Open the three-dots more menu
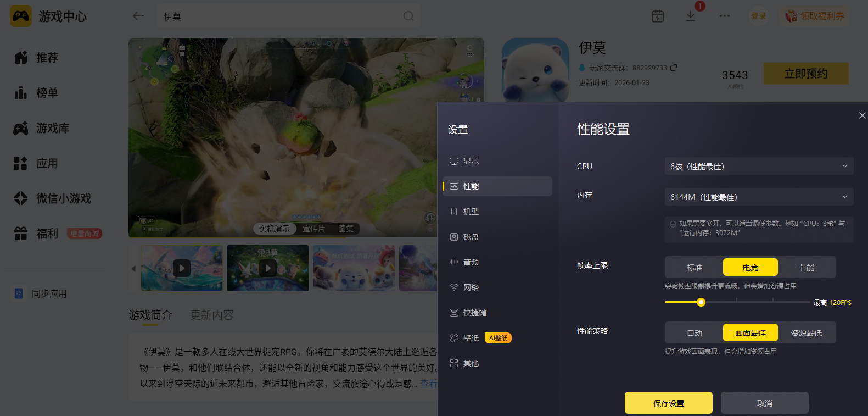868x416 pixels. (x=725, y=16)
